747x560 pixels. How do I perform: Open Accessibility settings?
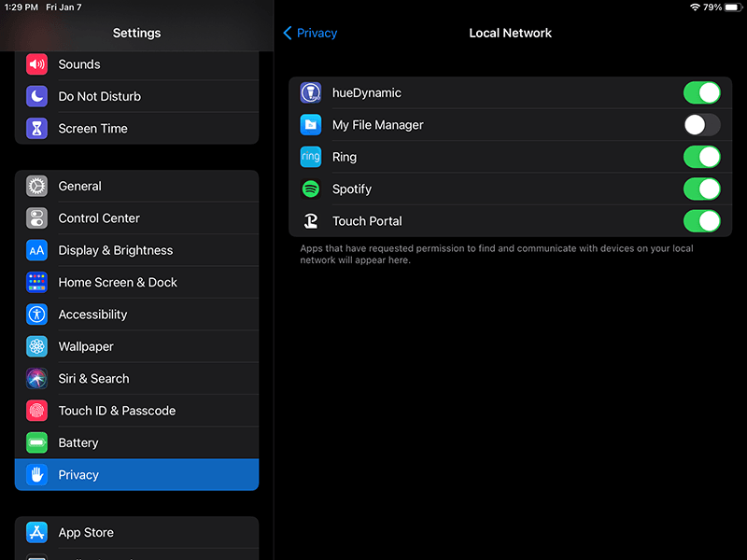[136, 315]
